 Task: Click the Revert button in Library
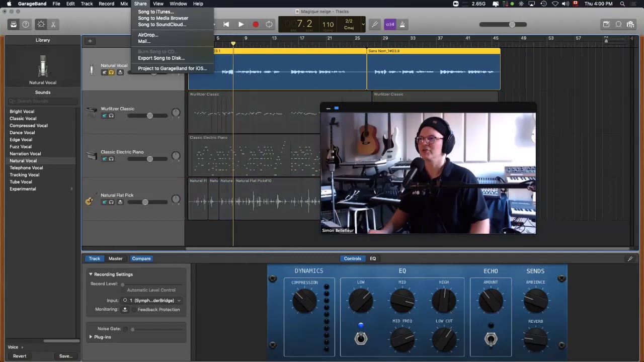[x=20, y=356]
